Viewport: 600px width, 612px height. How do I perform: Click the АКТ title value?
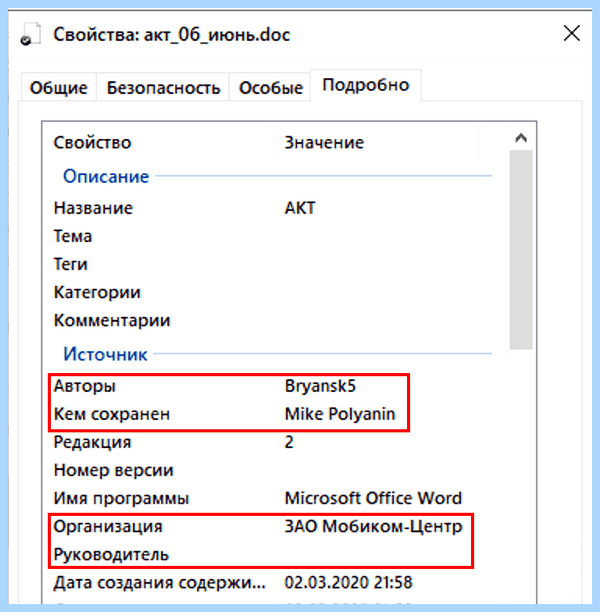tap(300, 208)
